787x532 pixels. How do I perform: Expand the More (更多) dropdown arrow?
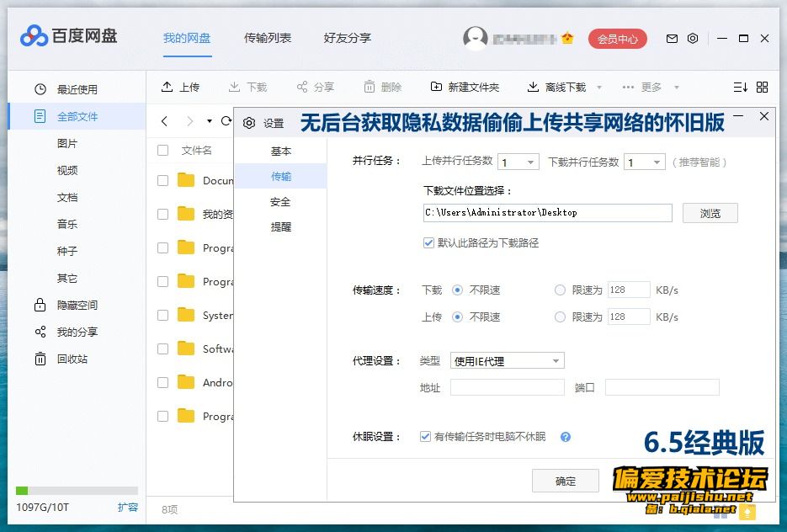676,88
